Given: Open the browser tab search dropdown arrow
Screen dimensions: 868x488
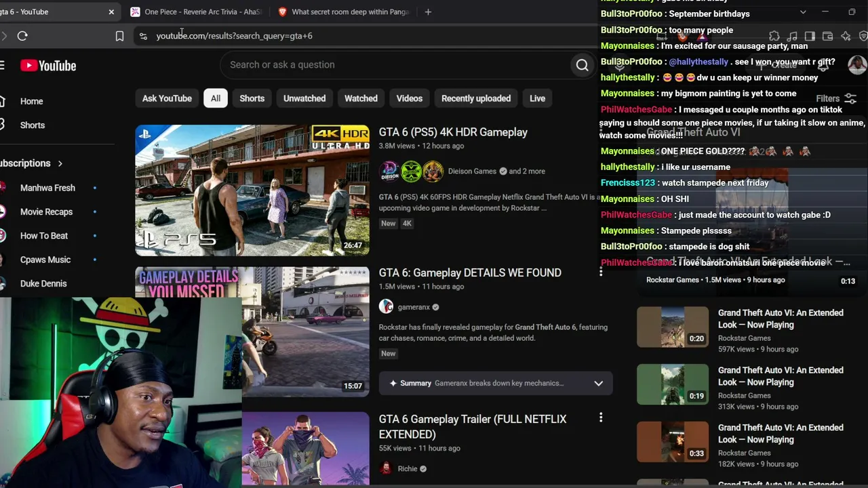Looking at the screenshot, I should (803, 12).
